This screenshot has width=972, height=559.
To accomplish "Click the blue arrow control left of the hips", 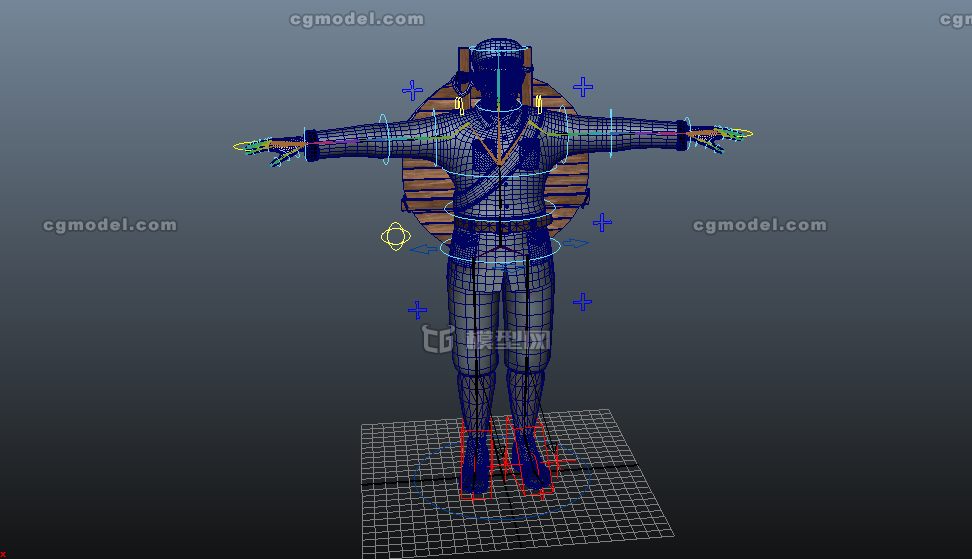I will coord(424,249).
